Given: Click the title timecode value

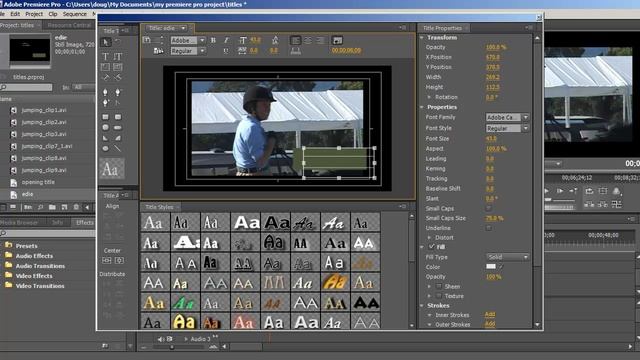Looking at the screenshot, I should [346, 50].
